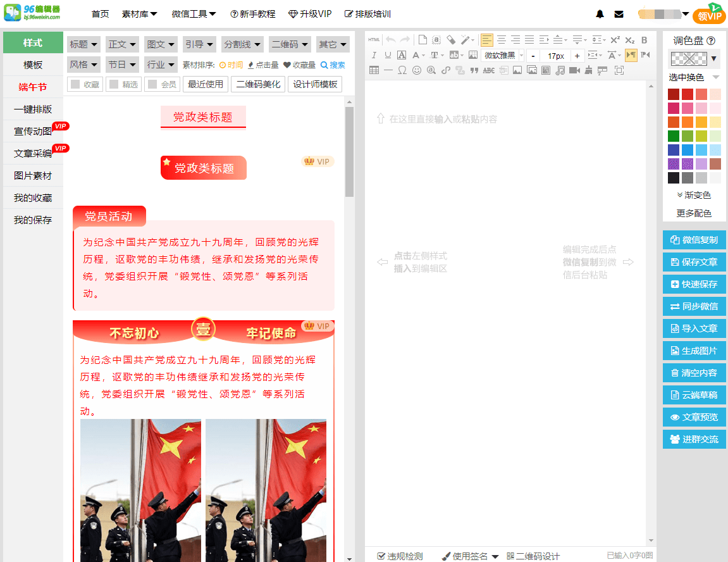Open the 素材库 top menu

[139, 14]
